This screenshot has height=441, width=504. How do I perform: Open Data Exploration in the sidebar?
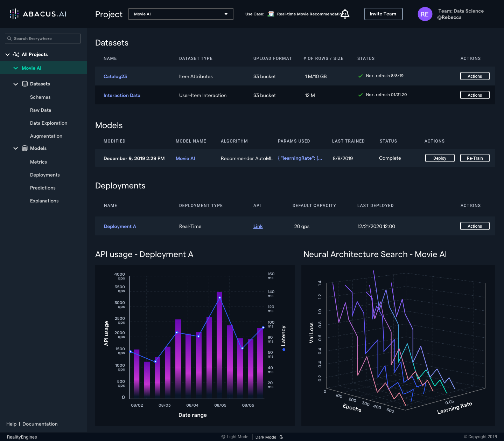[49, 123]
